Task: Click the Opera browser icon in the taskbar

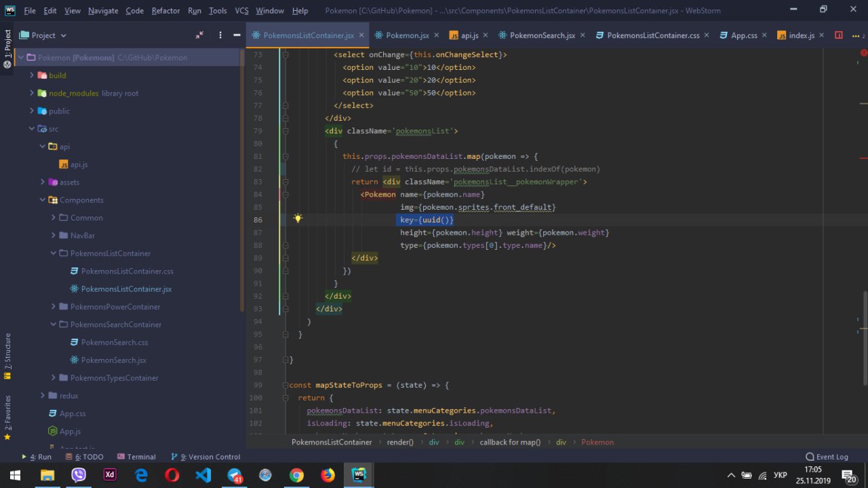Action: 172,475
